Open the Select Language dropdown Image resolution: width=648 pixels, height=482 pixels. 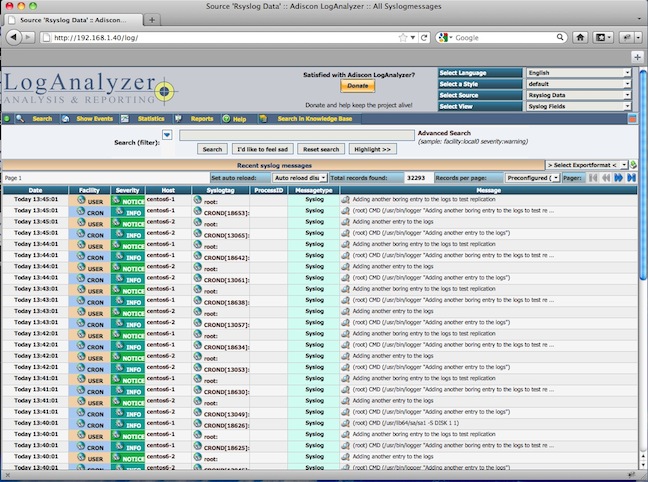point(579,73)
